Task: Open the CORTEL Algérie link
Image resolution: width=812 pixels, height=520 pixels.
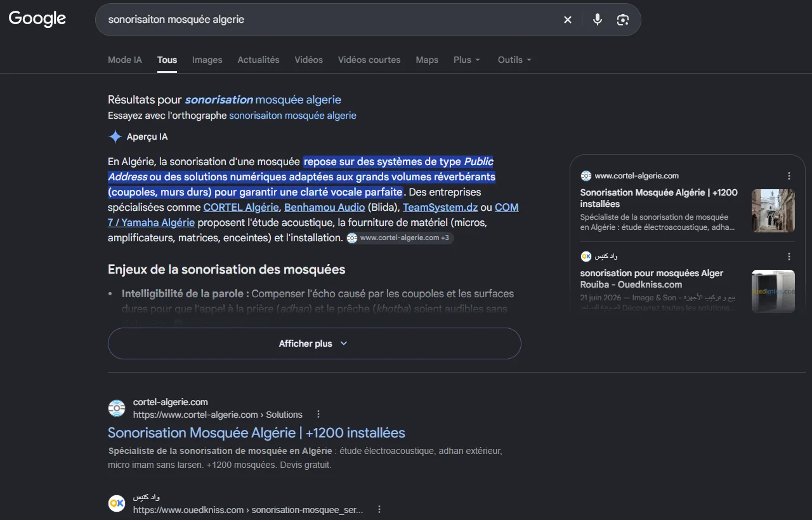Action: (x=241, y=208)
